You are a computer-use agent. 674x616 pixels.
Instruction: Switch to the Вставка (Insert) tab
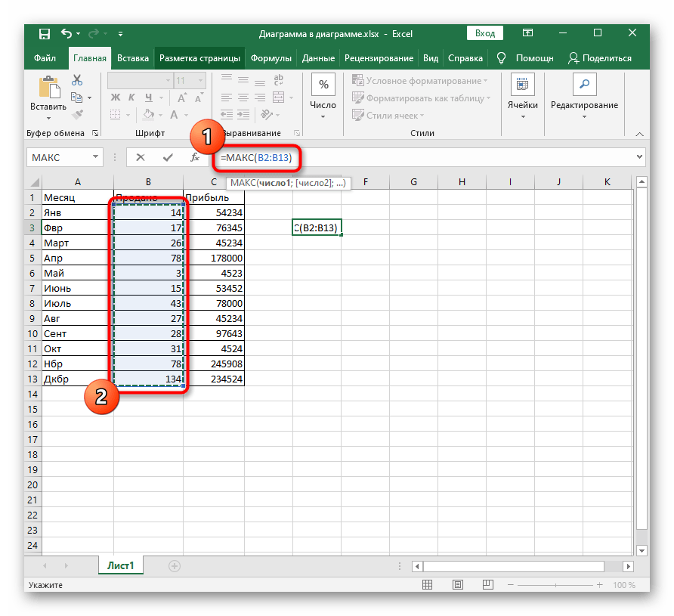133,58
